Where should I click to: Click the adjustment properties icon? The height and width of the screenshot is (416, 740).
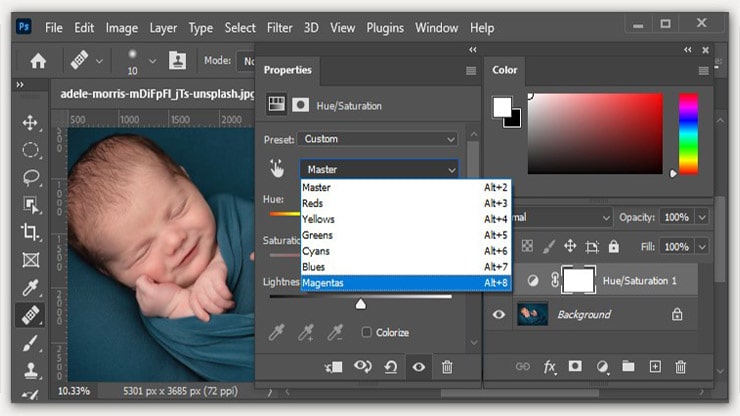pos(277,104)
